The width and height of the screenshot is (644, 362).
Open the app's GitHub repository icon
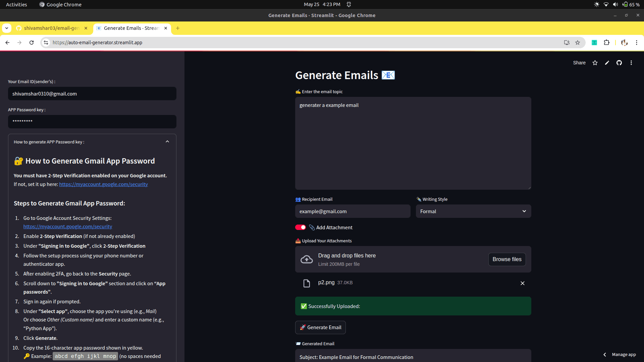pos(619,63)
